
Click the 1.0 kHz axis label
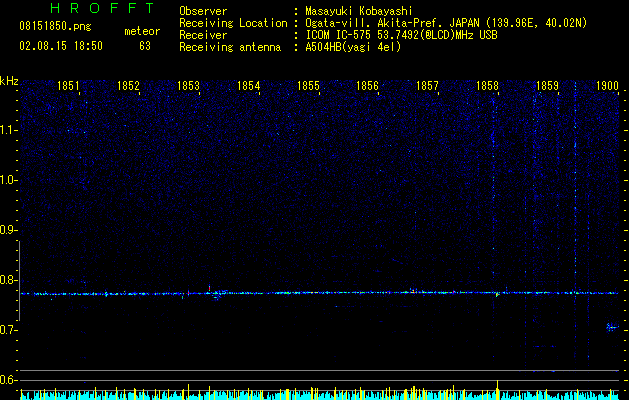coord(8,180)
